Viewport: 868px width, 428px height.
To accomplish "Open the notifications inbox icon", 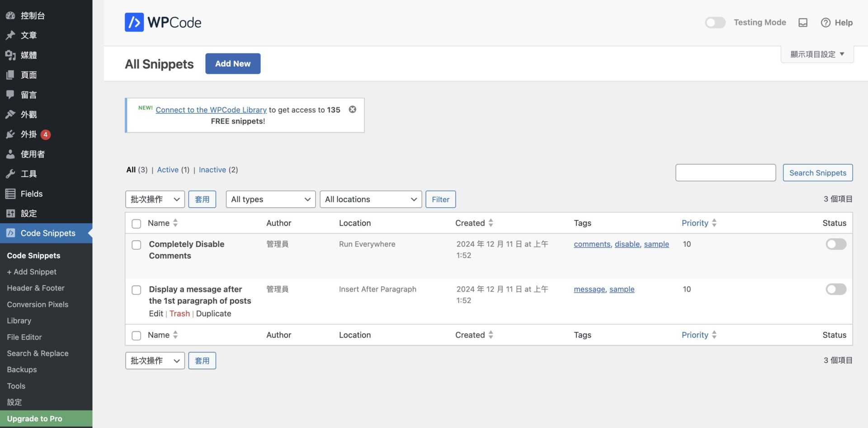I will (x=803, y=23).
